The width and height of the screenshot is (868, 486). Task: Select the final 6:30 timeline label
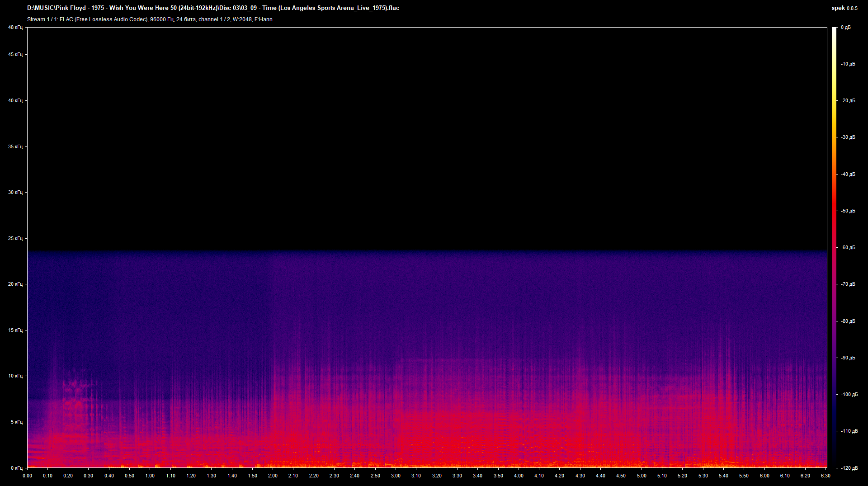pyautogui.click(x=826, y=476)
